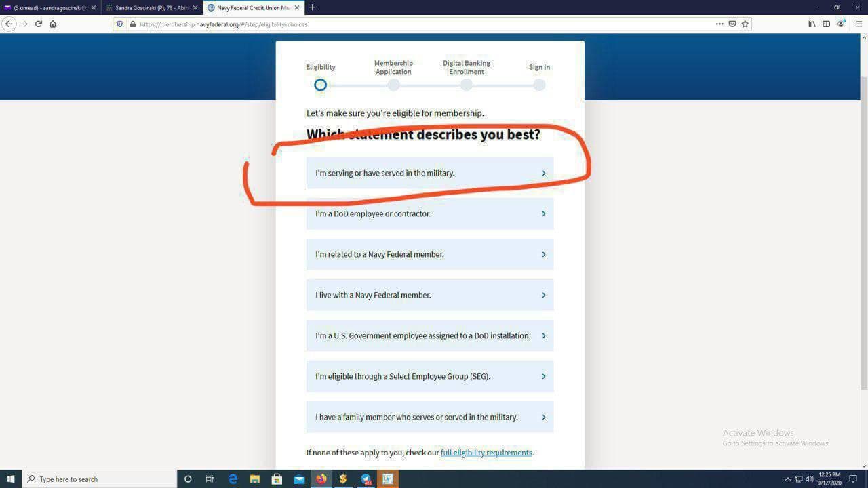868x488 pixels.
Task: Click the Firefox home icon
Action: [x=53, y=24]
